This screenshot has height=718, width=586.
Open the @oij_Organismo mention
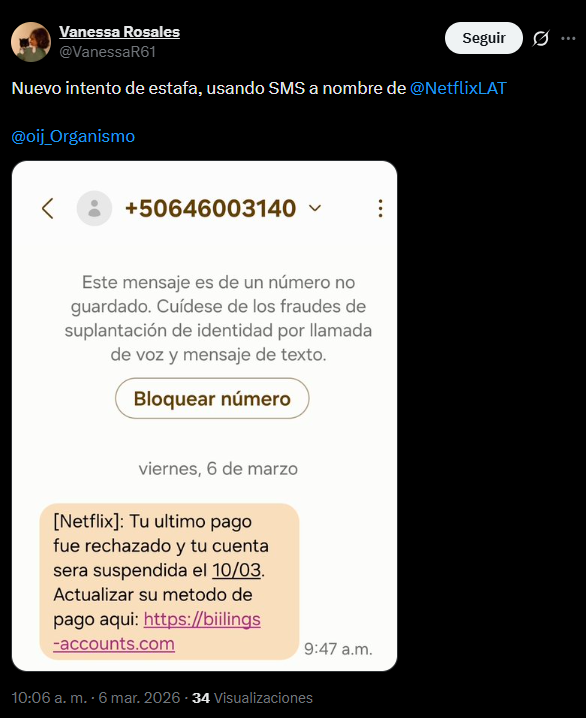click(x=73, y=136)
